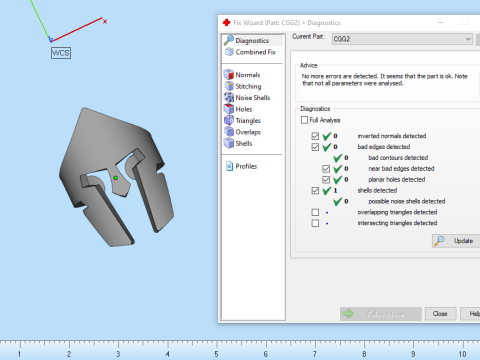Select the Stitching tool icon
The width and height of the screenshot is (480, 360).
(229, 86)
